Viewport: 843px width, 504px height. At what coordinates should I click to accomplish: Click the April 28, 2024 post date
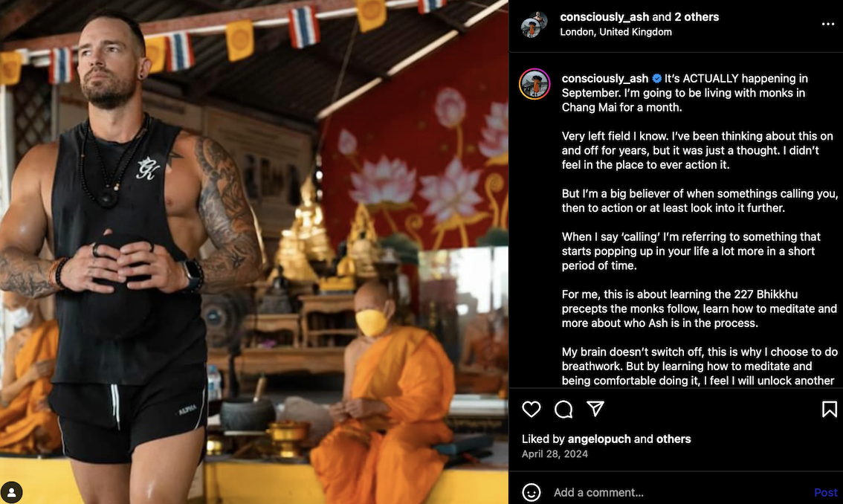tap(555, 454)
